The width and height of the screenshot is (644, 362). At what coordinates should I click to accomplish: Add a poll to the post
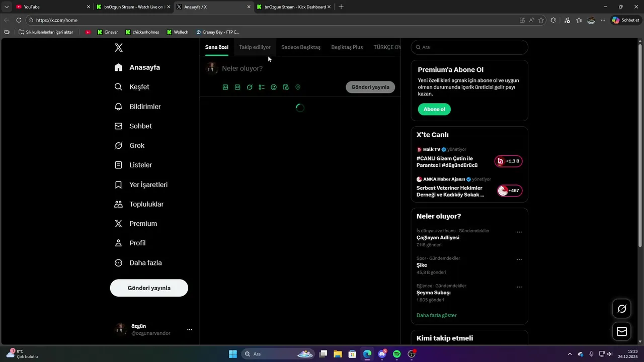262,87
